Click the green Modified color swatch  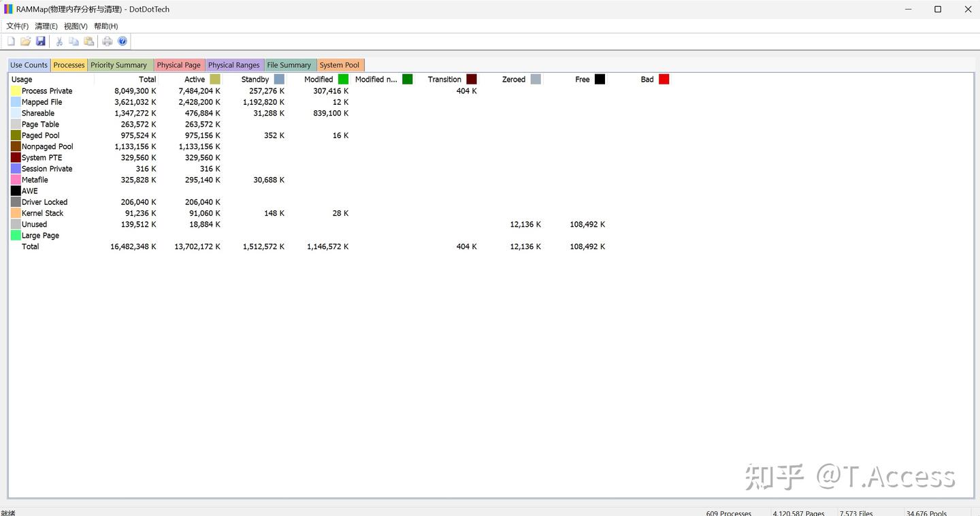[343, 80]
